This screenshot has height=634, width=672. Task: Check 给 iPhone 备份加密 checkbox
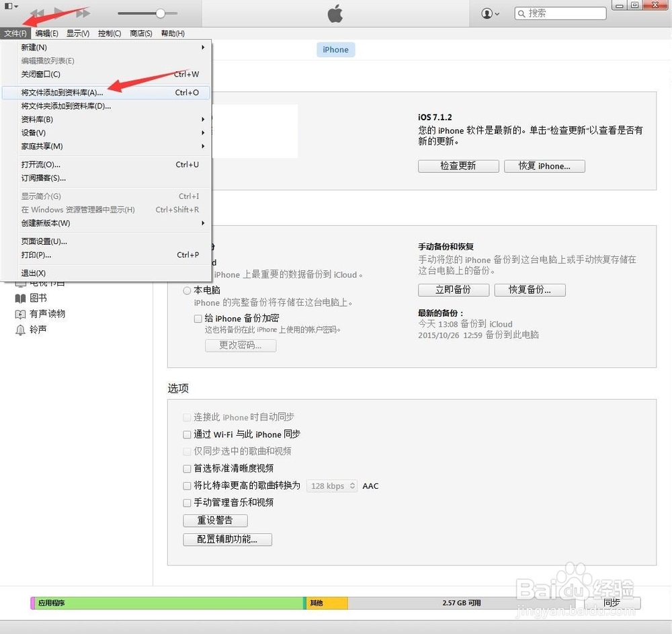pyautogui.click(x=198, y=319)
